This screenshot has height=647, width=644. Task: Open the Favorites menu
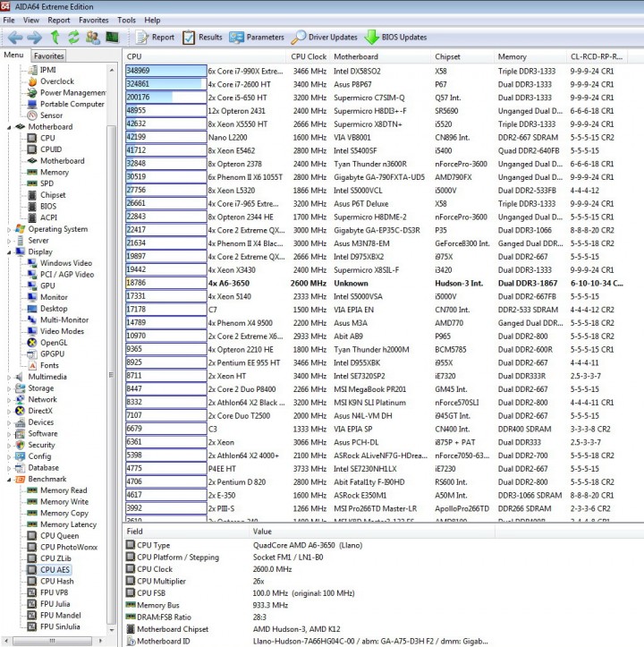tap(94, 21)
